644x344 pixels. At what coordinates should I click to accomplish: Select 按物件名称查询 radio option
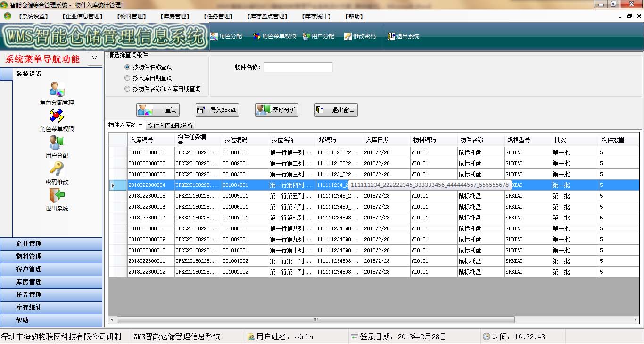point(127,67)
